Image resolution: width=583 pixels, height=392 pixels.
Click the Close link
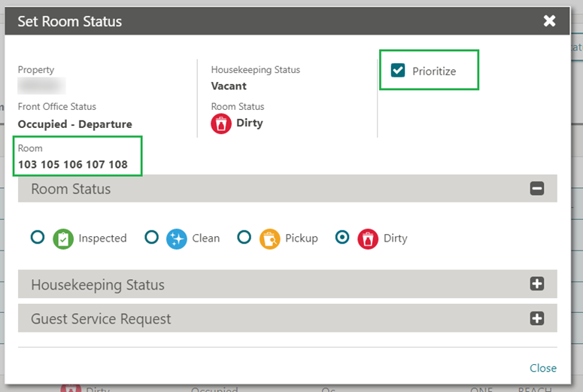click(543, 368)
